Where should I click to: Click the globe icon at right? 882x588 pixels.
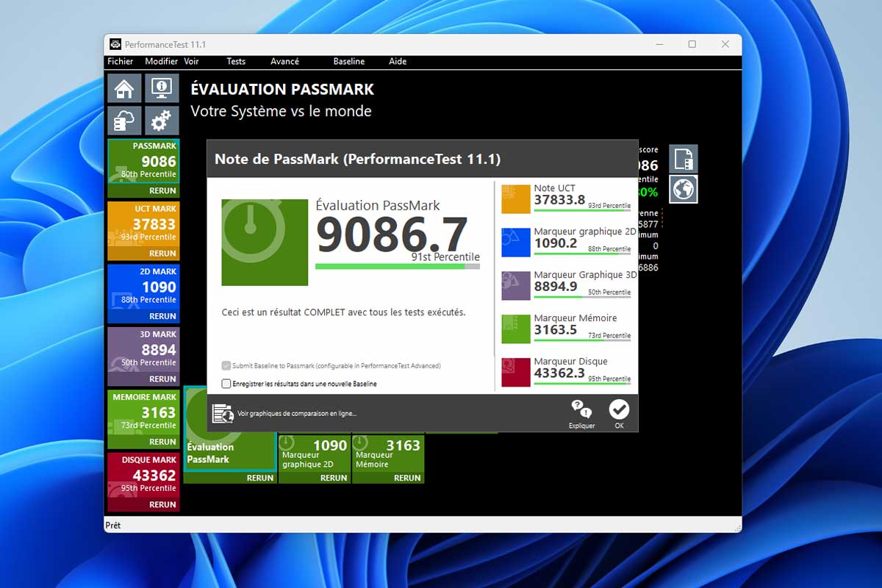[x=683, y=190]
